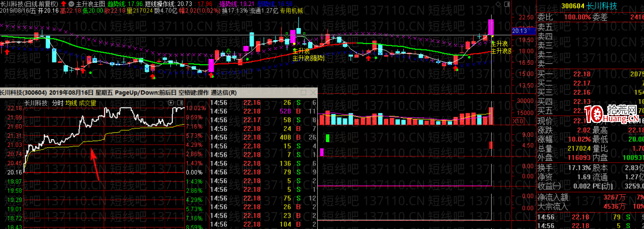Maximize the intraday popup window
The height and width of the screenshot is (229, 644).
[303, 92]
